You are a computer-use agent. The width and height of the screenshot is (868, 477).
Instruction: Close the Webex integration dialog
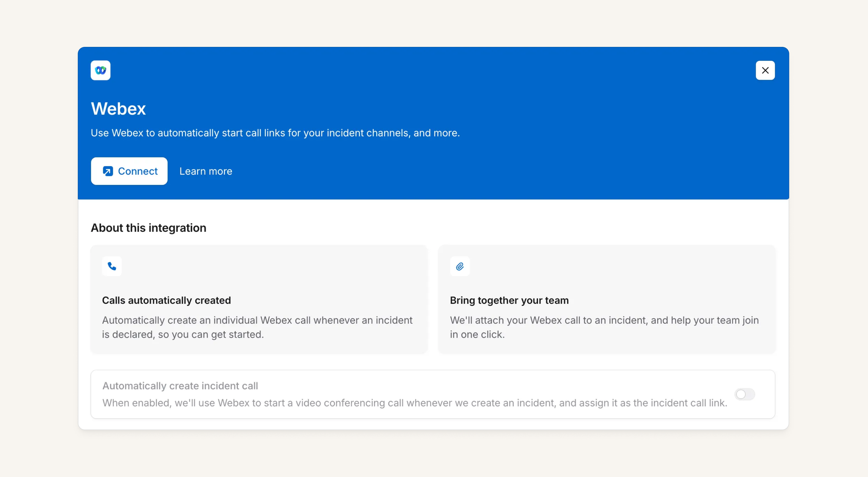click(x=765, y=70)
